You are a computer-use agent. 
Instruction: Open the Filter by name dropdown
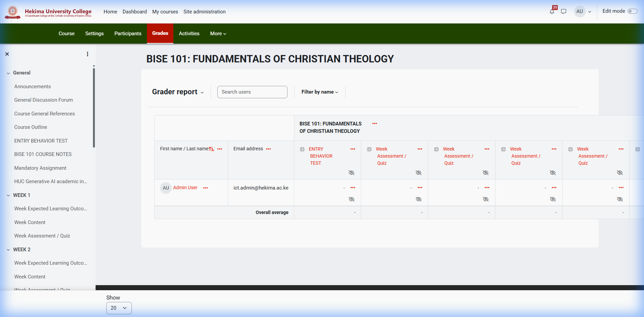(320, 92)
